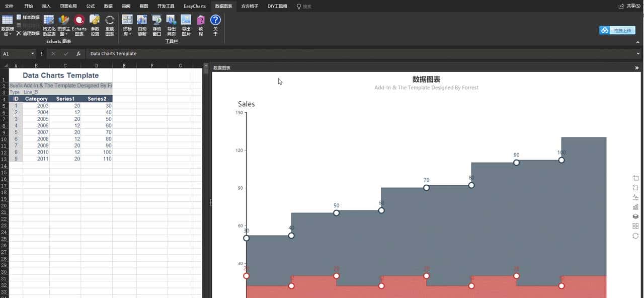Click 导出网页 export webpage icon

click(171, 25)
